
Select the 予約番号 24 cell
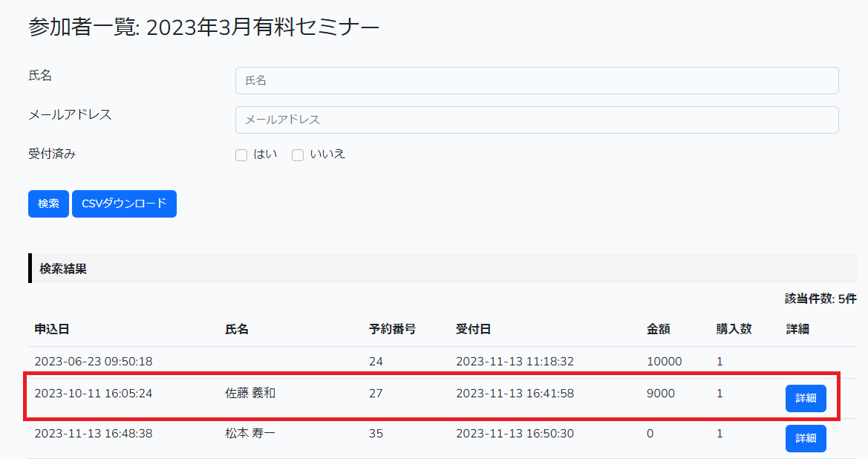(x=376, y=362)
